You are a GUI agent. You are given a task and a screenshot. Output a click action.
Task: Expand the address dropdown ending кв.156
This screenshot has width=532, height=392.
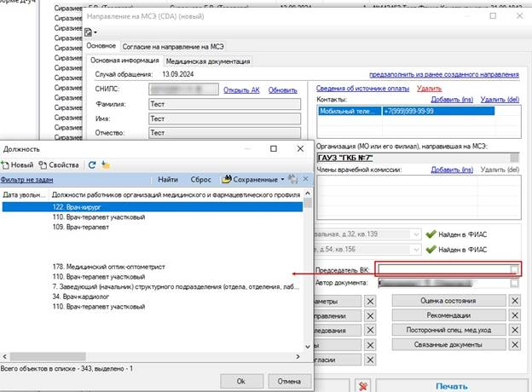pos(416,249)
